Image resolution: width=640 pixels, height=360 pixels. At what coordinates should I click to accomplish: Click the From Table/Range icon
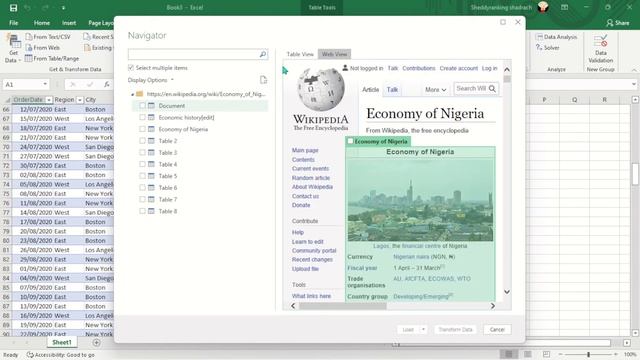point(29,58)
